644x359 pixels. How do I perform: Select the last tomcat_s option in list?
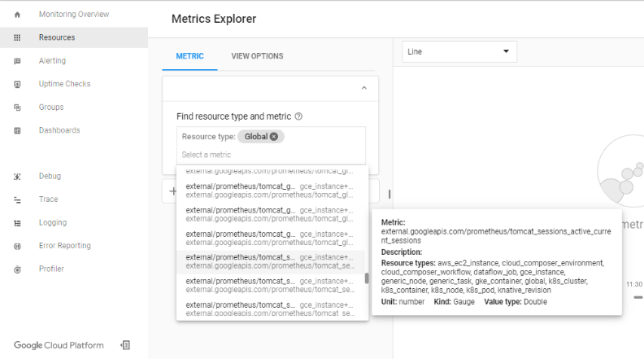(270, 309)
